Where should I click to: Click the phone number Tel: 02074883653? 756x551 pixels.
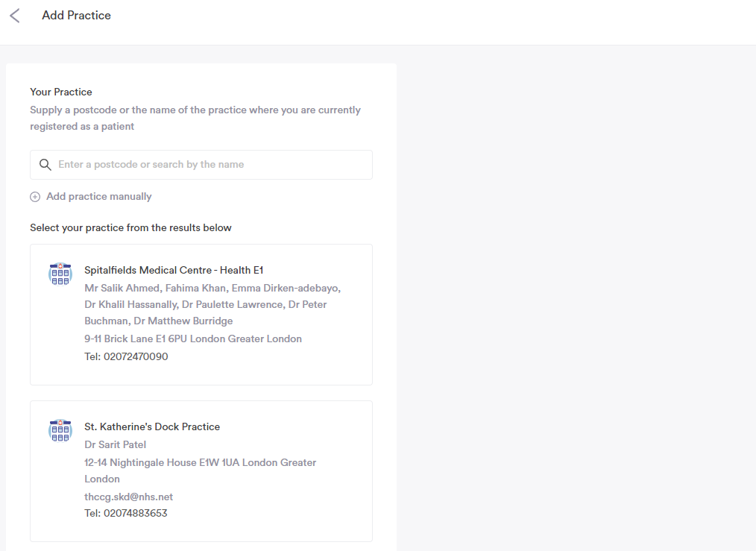126,513
